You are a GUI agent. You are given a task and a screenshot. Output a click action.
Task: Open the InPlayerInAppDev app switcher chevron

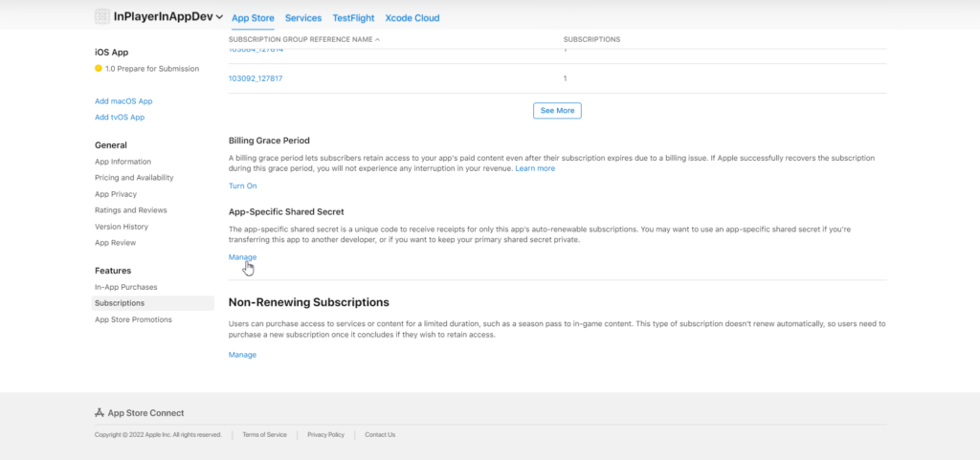(219, 17)
